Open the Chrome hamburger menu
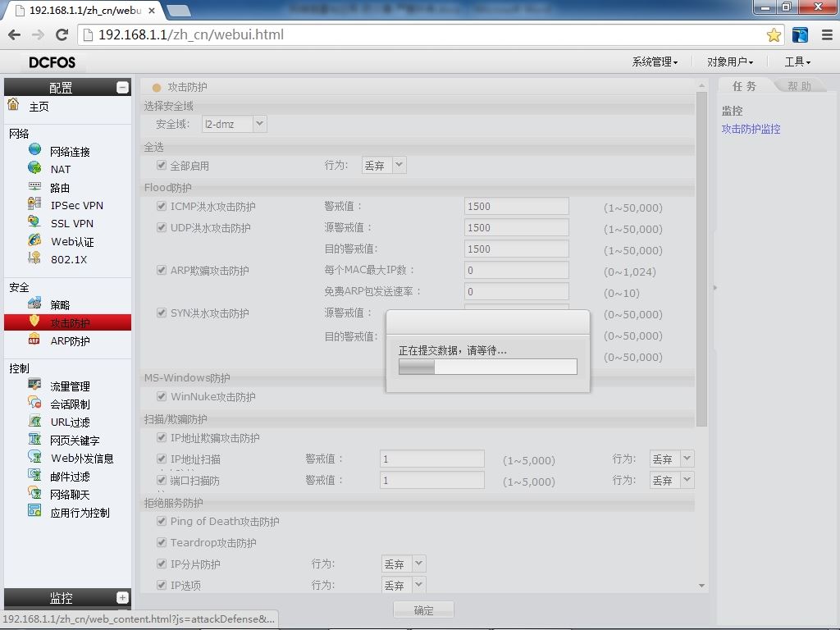Screen dimensions: 840x630 click(827, 35)
